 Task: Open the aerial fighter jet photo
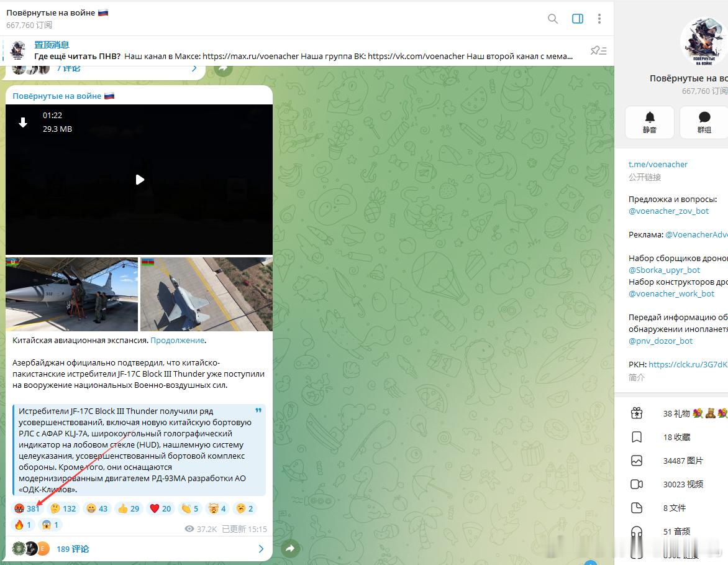[206, 294]
